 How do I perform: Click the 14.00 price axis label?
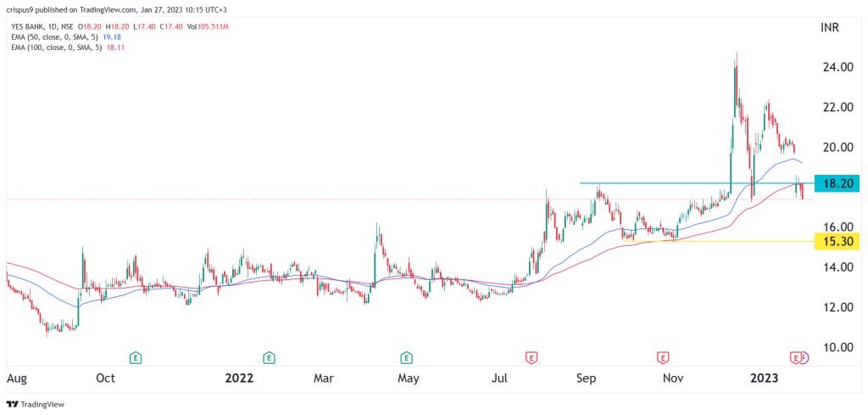(837, 267)
